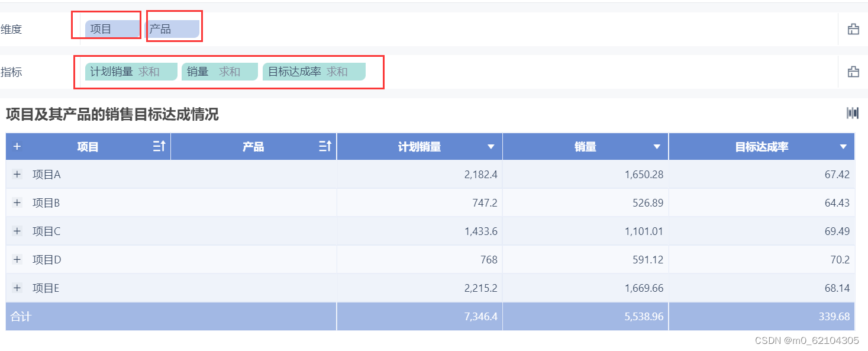Click the 768 planned sales cell

click(x=420, y=259)
